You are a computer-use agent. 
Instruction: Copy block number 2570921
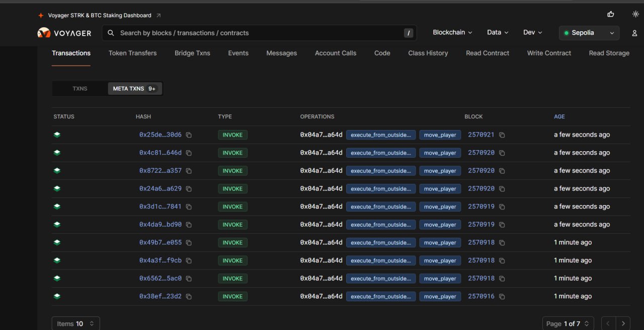(502, 135)
